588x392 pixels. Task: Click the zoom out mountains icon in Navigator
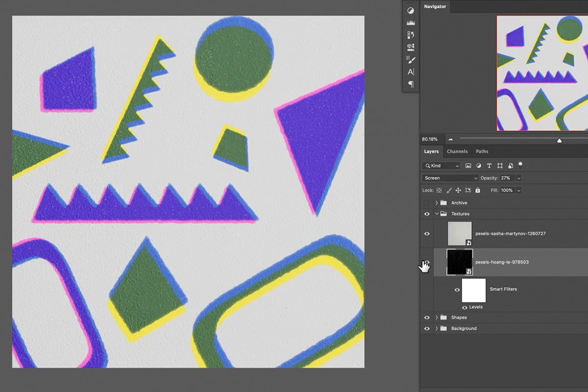451,139
